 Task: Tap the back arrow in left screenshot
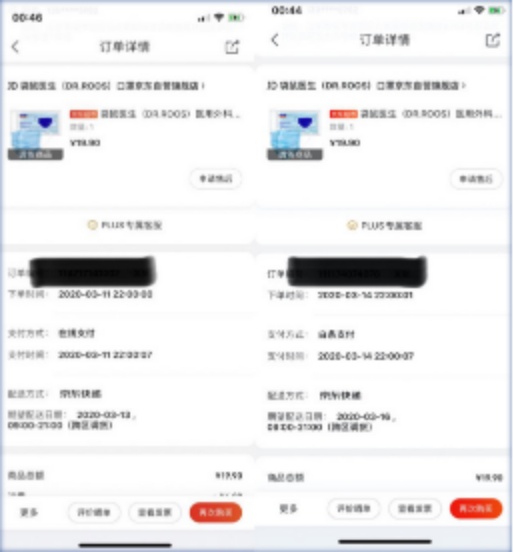[15, 46]
